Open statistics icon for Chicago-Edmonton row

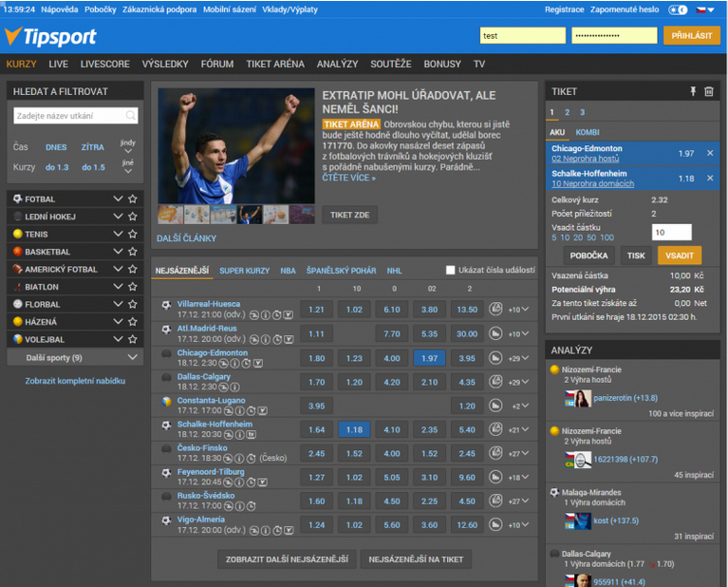[495, 358]
